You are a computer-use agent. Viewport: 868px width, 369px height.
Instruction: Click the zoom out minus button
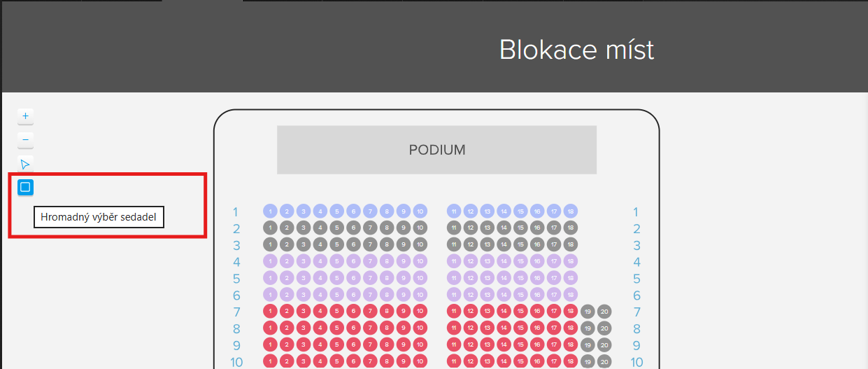click(x=25, y=140)
